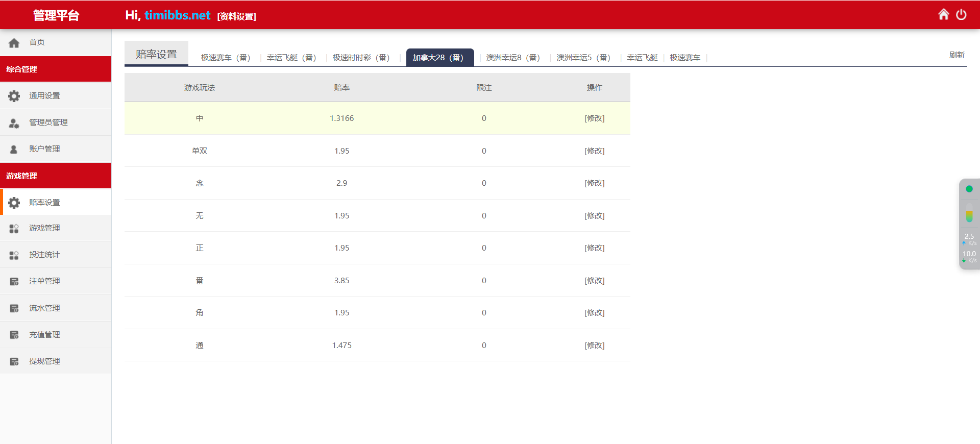Click the person icon beside 账户管理
This screenshot has height=444, width=980.
[x=14, y=150]
